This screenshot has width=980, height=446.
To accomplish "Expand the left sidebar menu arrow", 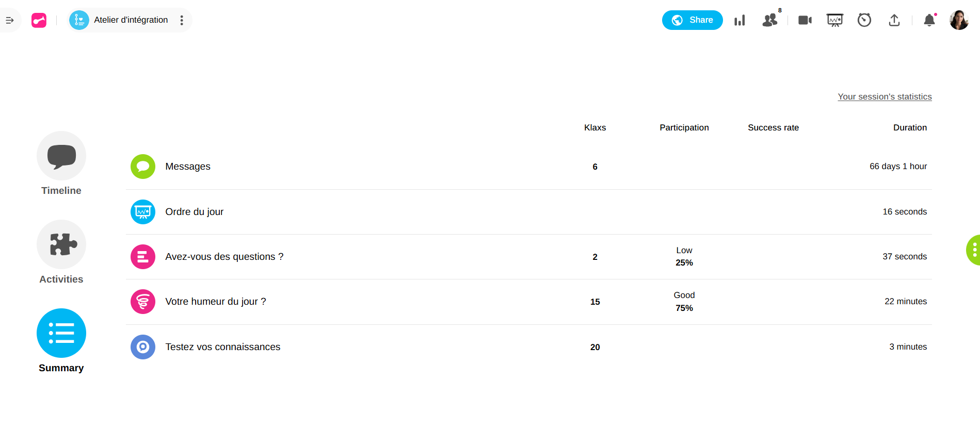I will 9,21.
